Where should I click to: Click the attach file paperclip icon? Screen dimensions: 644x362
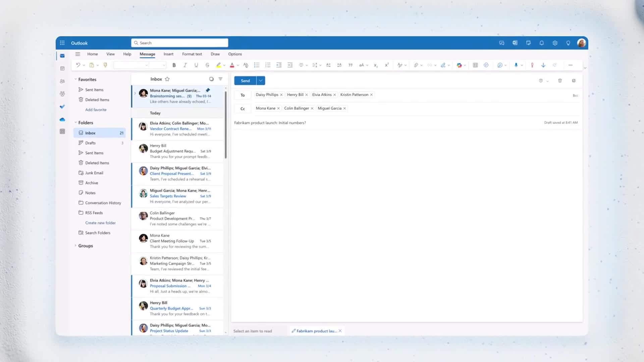click(x=416, y=65)
